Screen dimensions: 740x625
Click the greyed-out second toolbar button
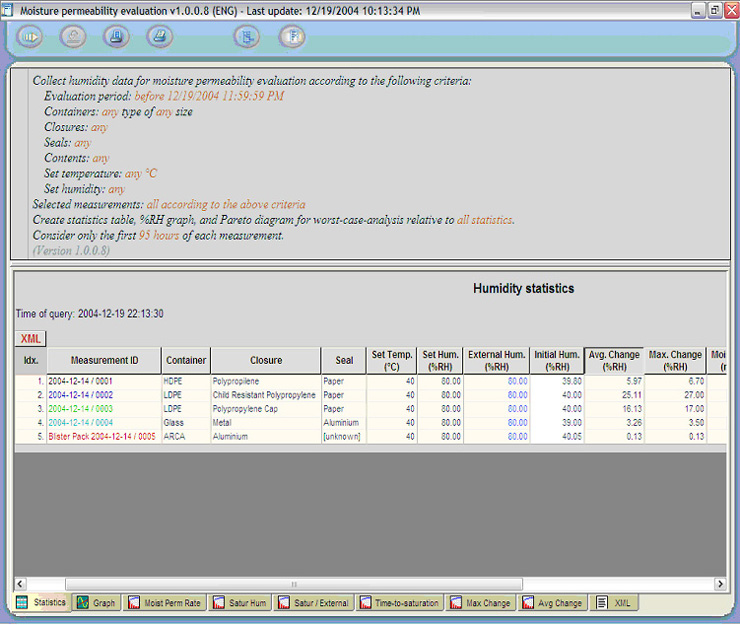[x=73, y=37]
